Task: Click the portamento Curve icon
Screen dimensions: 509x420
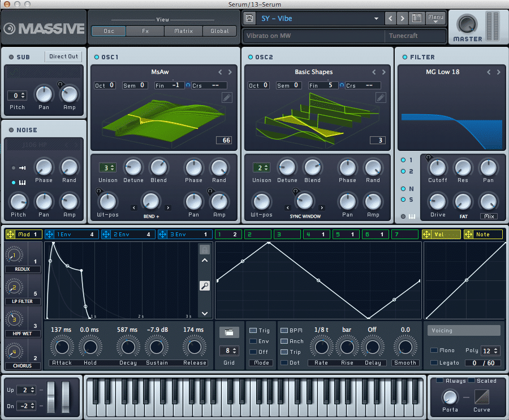Action: (482, 397)
